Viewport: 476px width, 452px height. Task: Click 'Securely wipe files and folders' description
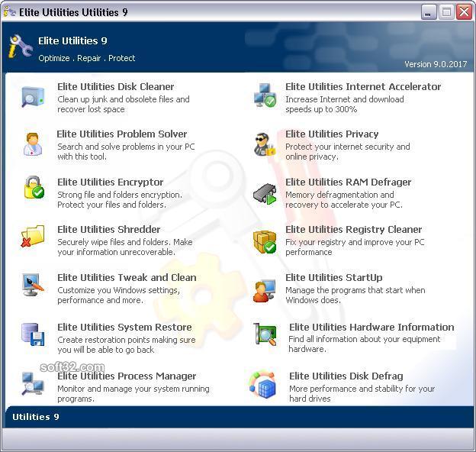(125, 247)
